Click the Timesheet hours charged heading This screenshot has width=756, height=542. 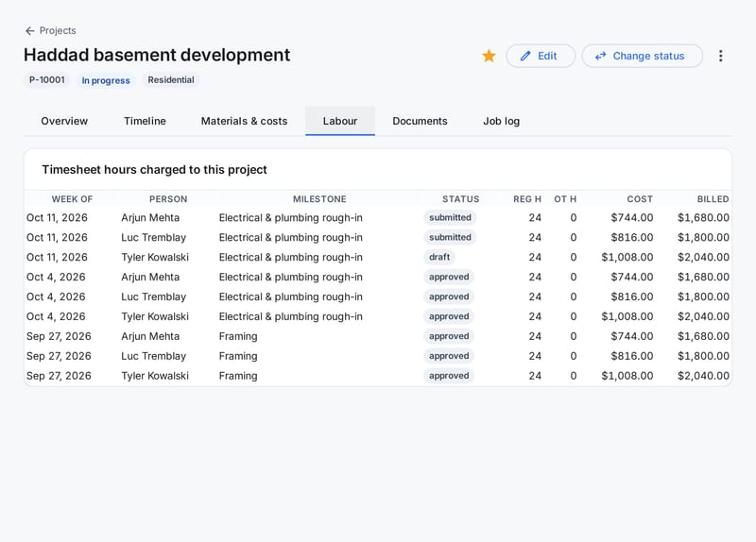(154, 170)
